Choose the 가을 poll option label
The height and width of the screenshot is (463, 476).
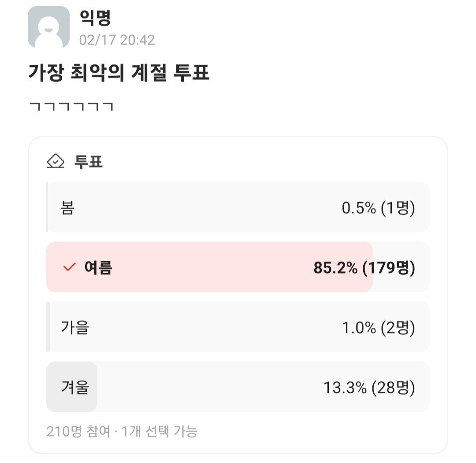pyautogui.click(x=75, y=327)
